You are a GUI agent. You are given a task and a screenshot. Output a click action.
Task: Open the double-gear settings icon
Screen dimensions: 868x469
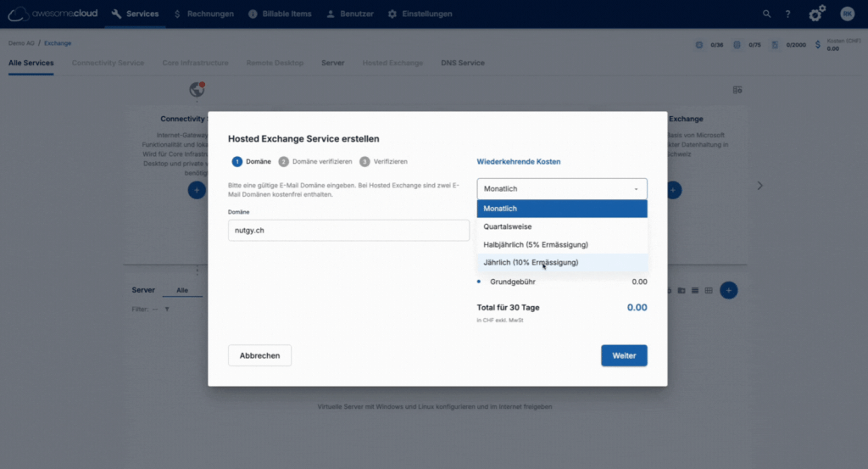(817, 14)
